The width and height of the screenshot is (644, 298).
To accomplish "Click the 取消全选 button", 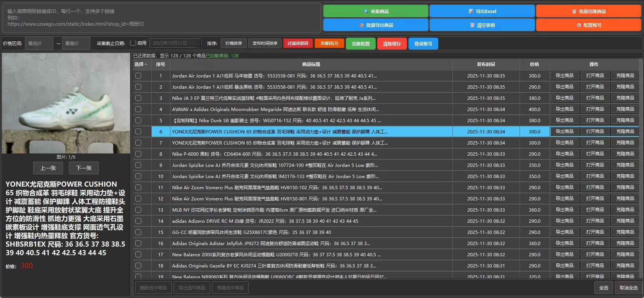I will coord(628,288).
